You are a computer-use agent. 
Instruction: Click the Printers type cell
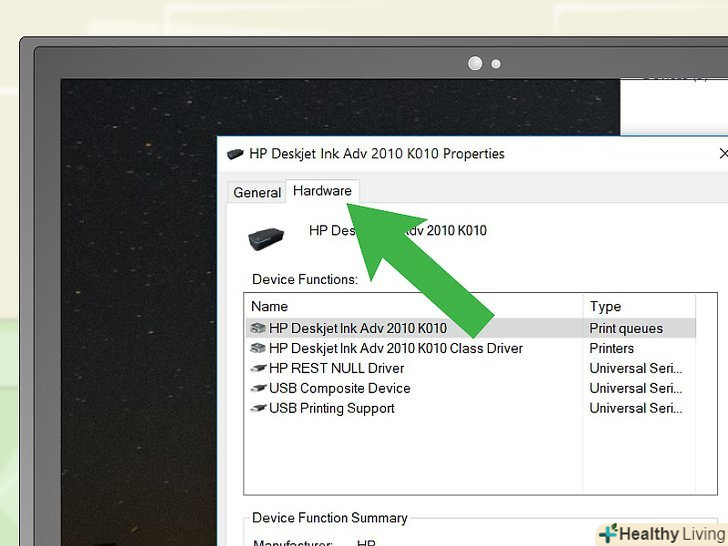(x=611, y=348)
